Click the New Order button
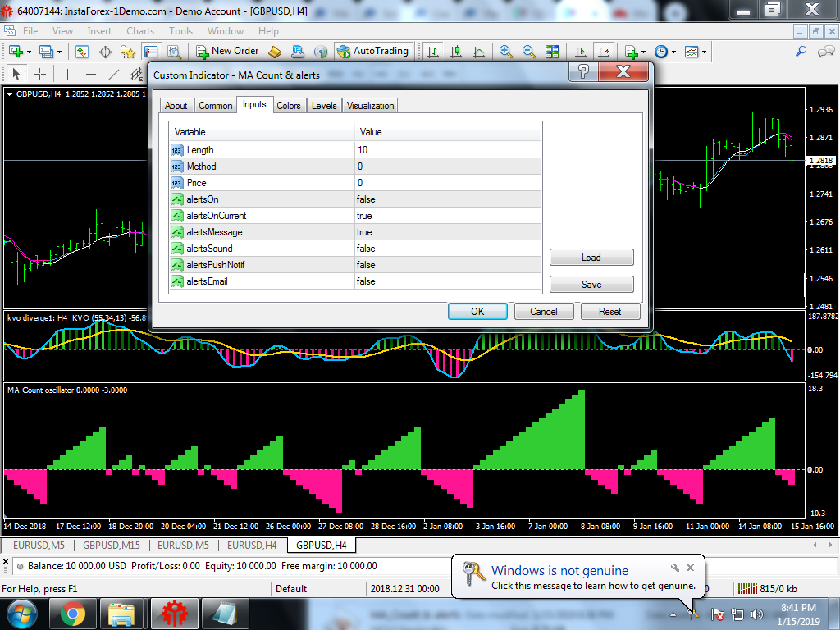Image resolution: width=840 pixels, height=630 pixels. pyautogui.click(x=227, y=51)
